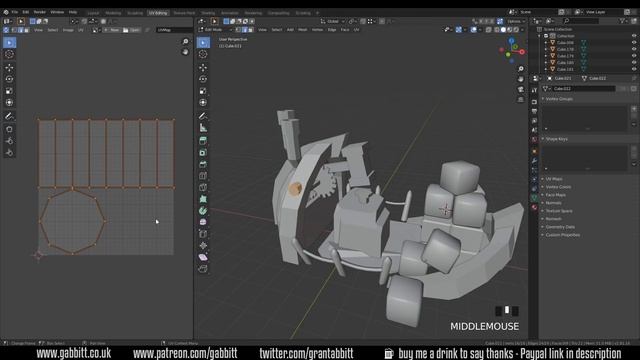Viewport: 640px width, 360px height.
Task: Expand the UV Maps panel
Action: (553, 179)
